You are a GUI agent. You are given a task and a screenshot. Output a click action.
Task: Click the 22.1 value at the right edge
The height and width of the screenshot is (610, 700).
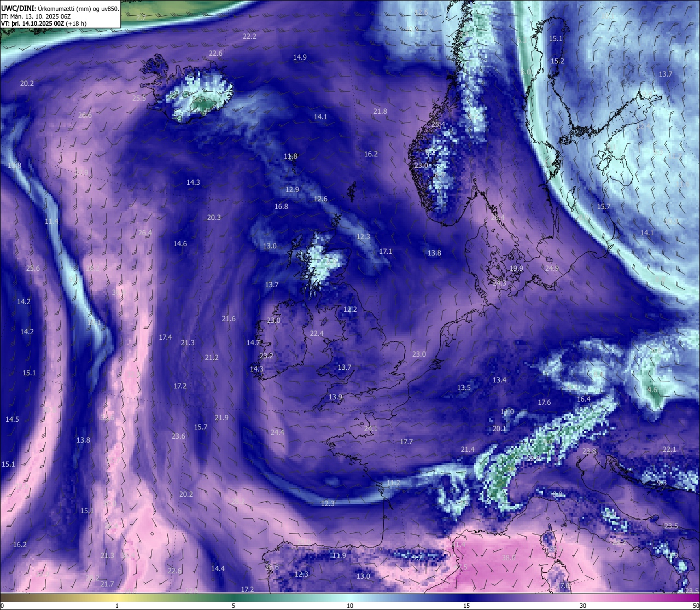click(x=669, y=450)
